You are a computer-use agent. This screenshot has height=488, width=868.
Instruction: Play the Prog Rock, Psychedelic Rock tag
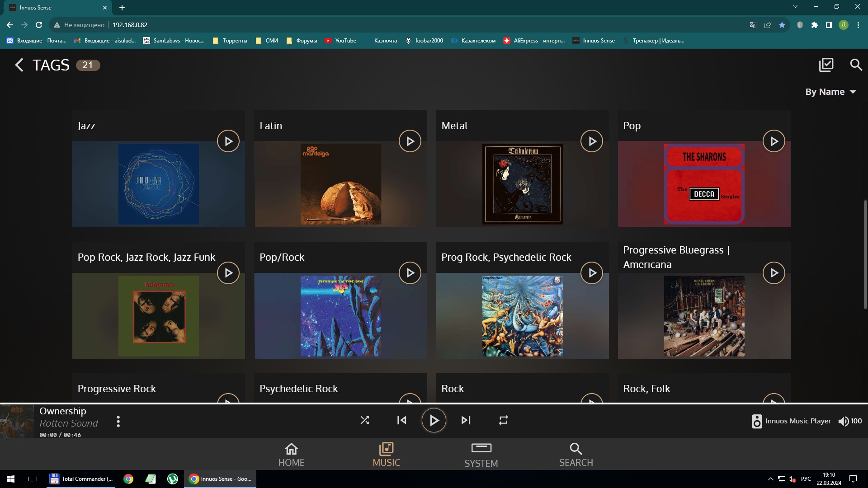pyautogui.click(x=592, y=273)
